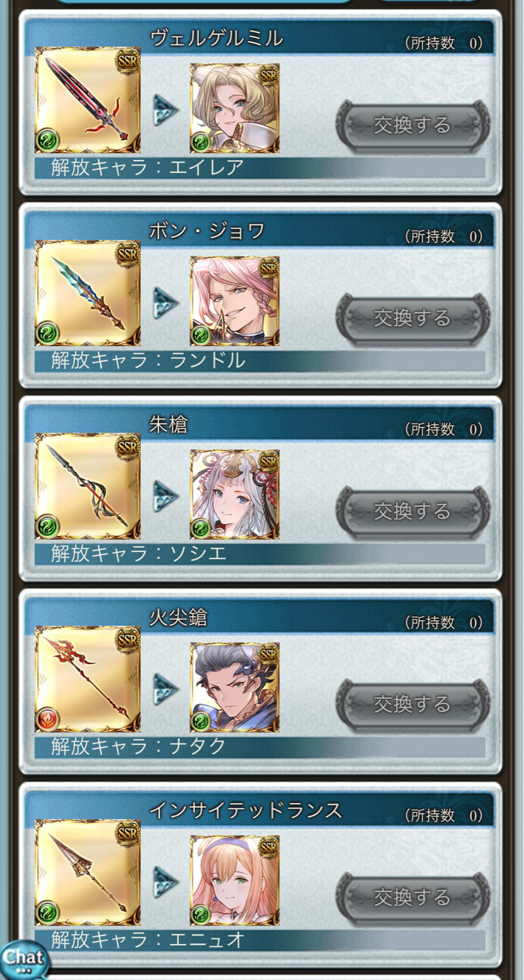524x980 pixels.
Task: Click 交換する for 火尖鎗
Action: point(413,704)
